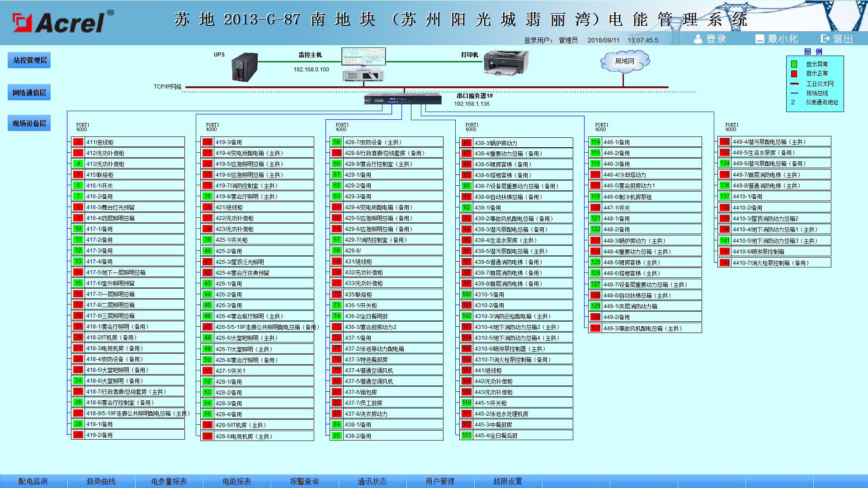The height and width of the screenshot is (488, 868).
Task: Select green status box 58 for 428-7
Action: tap(337, 142)
